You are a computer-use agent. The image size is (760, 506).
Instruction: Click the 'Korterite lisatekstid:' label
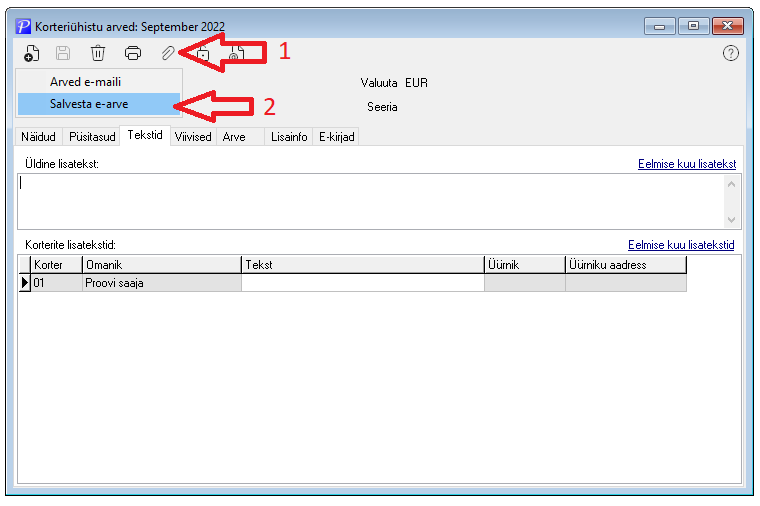tap(70, 245)
